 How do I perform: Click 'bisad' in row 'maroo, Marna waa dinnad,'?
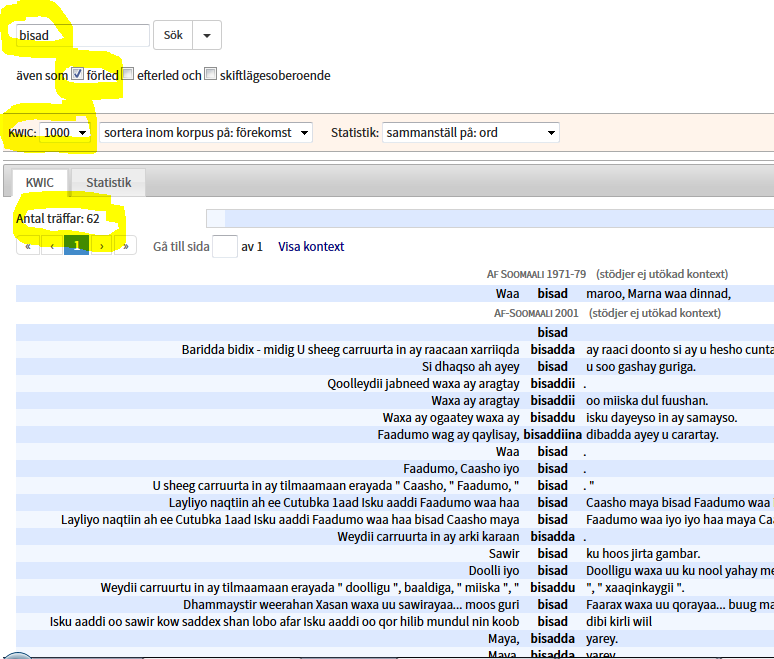point(552,294)
